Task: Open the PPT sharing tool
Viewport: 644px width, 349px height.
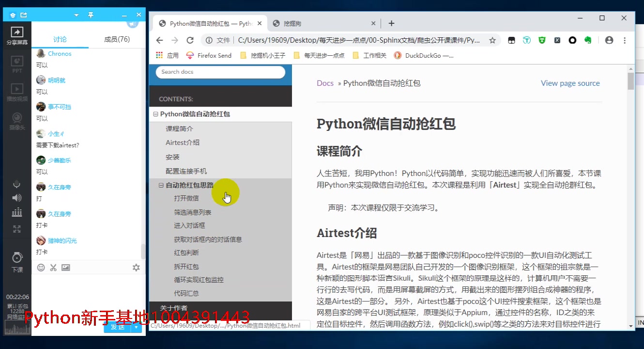Action: 17,64
